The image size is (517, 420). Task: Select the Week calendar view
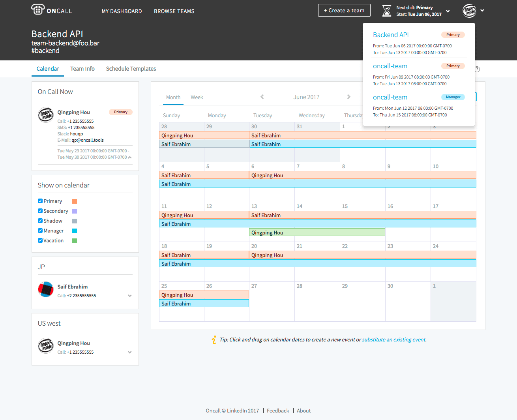click(197, 97)
